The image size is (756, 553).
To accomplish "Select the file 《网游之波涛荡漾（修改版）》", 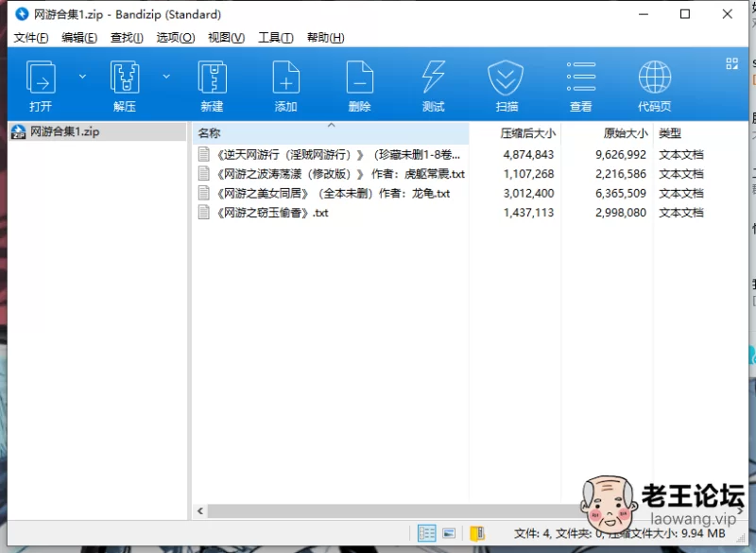I will (x=340, y=174).
